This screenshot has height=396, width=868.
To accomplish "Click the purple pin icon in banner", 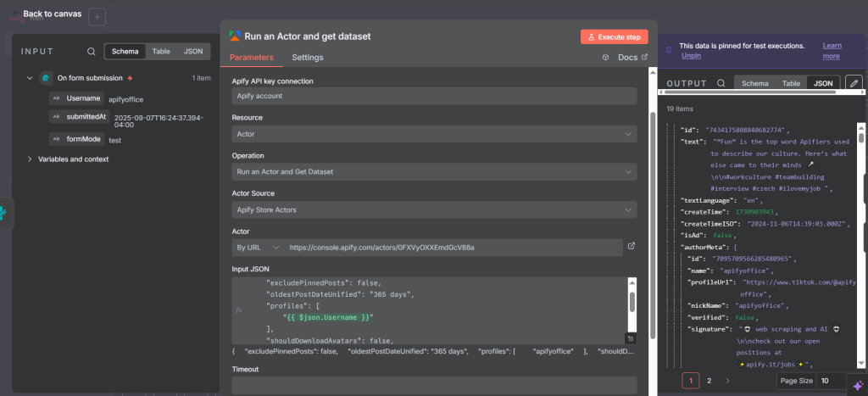I will [669, 50].
